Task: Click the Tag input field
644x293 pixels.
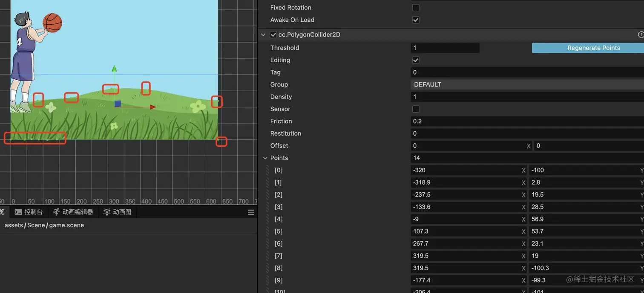Action: click(527, 73)
